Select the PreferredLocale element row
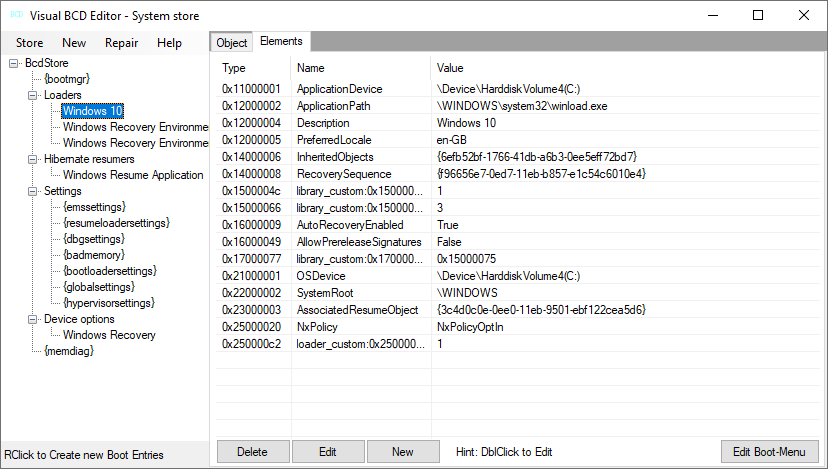The height and width of the screenshot is (469, 828). [x=519, y=140]
